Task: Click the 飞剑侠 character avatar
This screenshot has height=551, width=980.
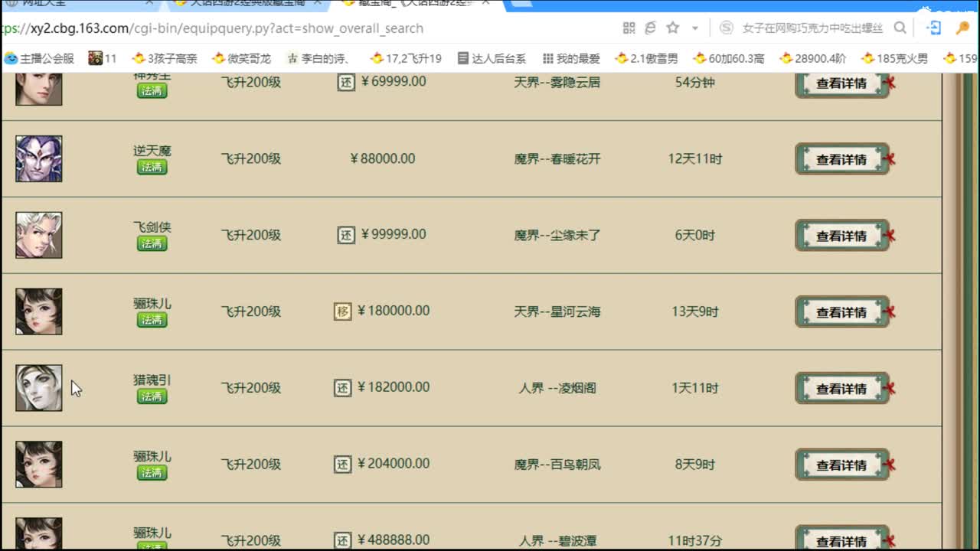Action: pos(39,235)
